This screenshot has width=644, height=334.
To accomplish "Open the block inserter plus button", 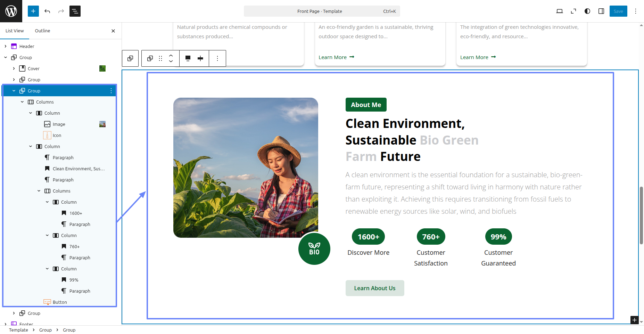I will point(33,11).
